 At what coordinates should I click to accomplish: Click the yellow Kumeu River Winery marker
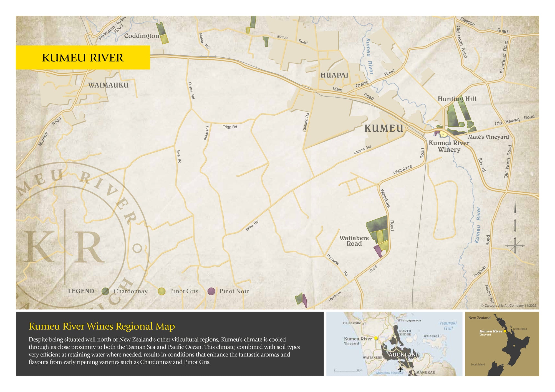(443, 134)
